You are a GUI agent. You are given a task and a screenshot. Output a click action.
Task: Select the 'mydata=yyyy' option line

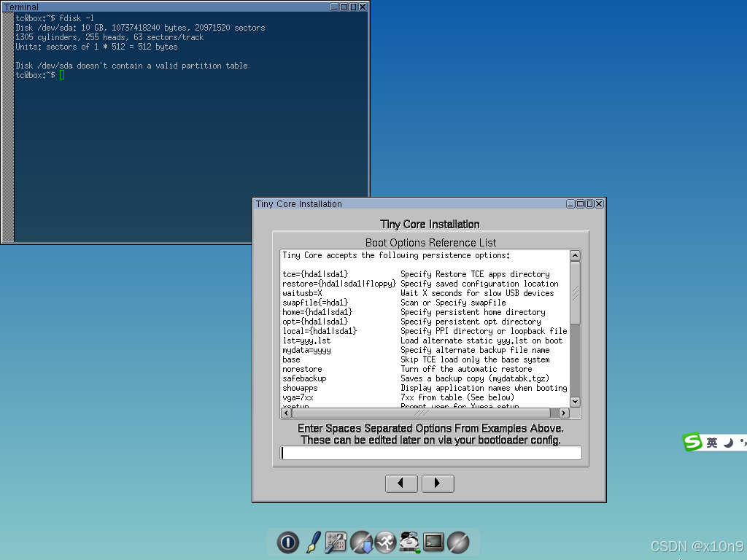coord(306,351)
